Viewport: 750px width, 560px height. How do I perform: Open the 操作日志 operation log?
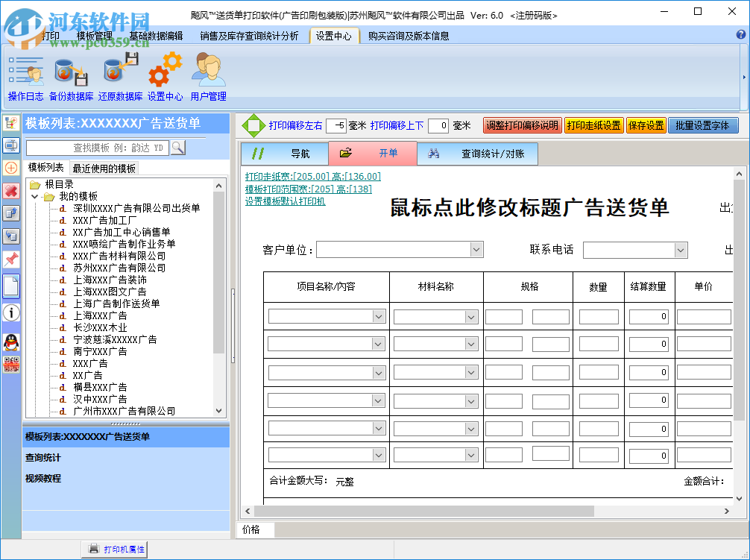pos(25,77)
